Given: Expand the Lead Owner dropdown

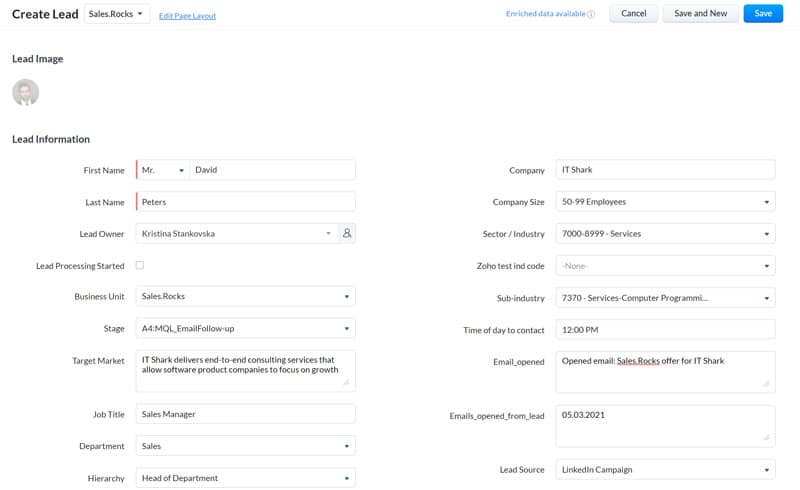Looking at the screenshot, I should (328, 233).
